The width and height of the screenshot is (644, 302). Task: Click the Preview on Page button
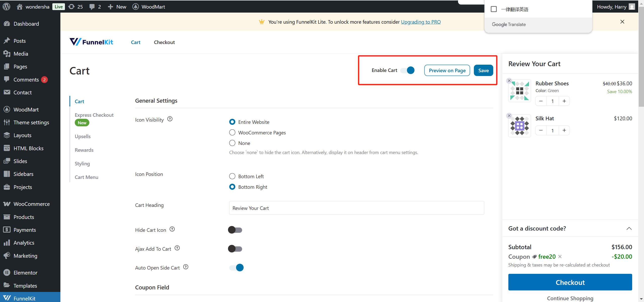tap(447, 70)
